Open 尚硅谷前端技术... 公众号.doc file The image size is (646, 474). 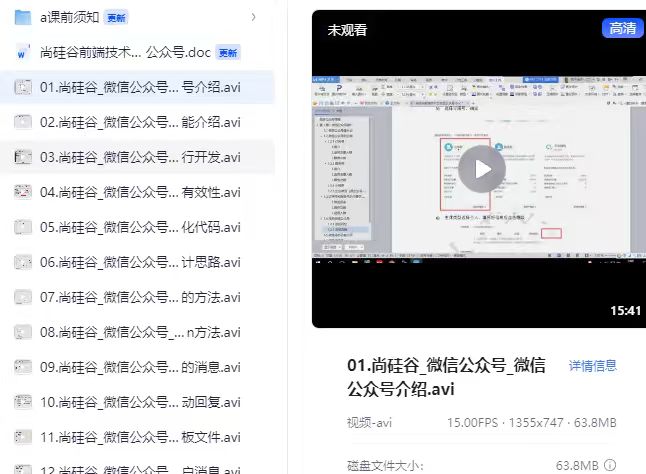pyautogui.click(x=125, y=52)
